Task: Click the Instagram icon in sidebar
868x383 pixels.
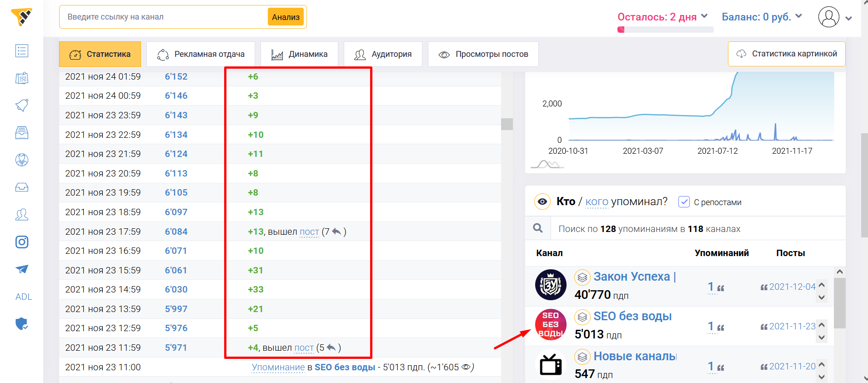Action: [22, 242]
